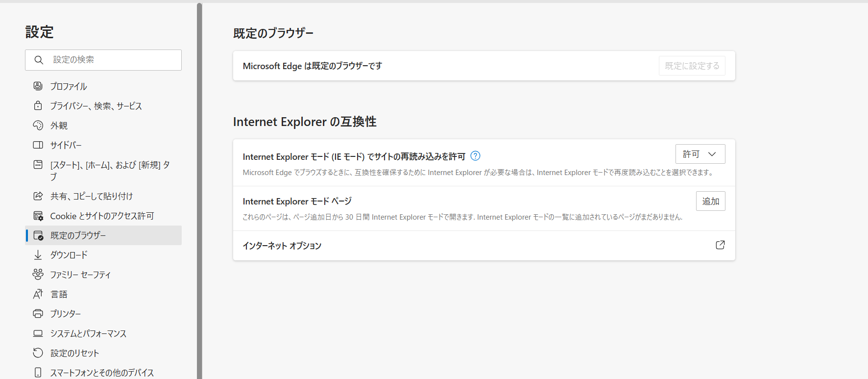The width and height of the screenshot is (868, 379).
Task: Click the 既定のブラウザー main heading
Action: click(273, 33)
